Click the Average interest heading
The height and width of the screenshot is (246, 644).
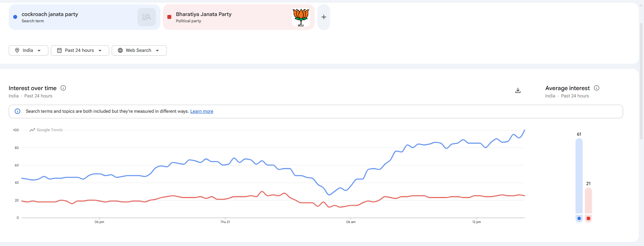coord(567,88)
